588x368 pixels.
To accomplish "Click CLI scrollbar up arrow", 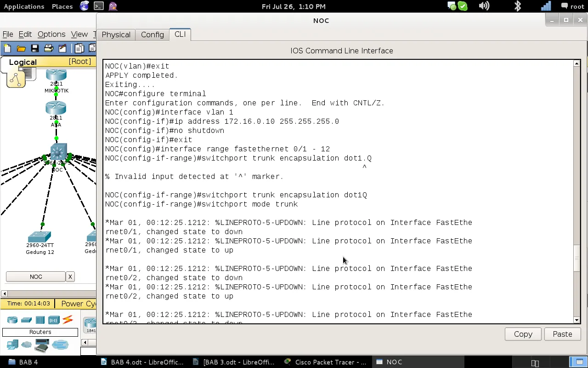I will pos(577,64).
